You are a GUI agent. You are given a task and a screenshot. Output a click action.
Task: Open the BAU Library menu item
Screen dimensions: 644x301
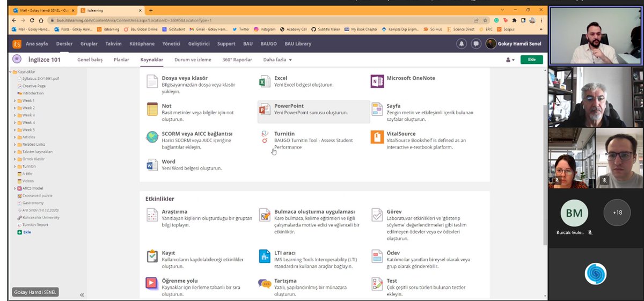pos(298,44)
